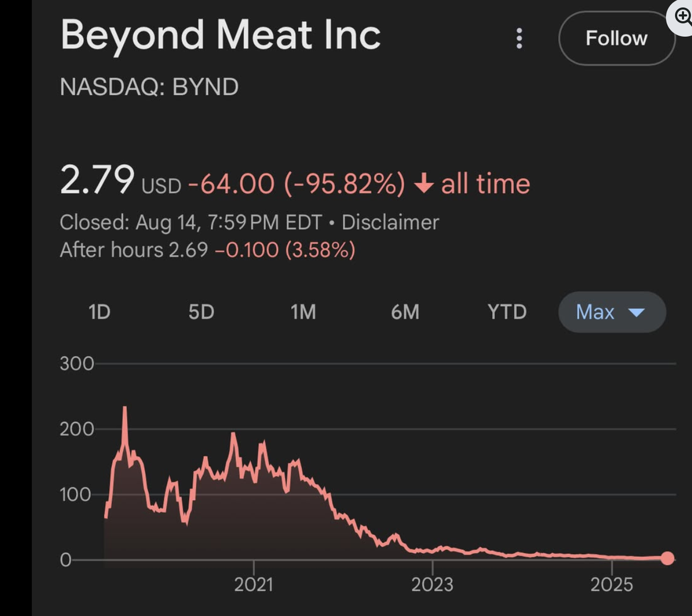692x616 pixels.
Task: Open the three-dot more options menu
Action: 519,38
